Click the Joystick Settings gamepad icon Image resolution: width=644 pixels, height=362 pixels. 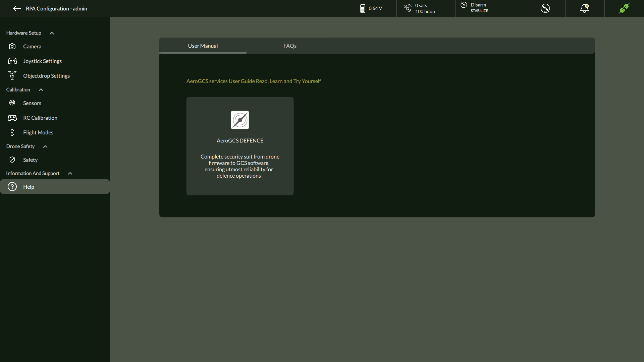[x=12, y=61]
